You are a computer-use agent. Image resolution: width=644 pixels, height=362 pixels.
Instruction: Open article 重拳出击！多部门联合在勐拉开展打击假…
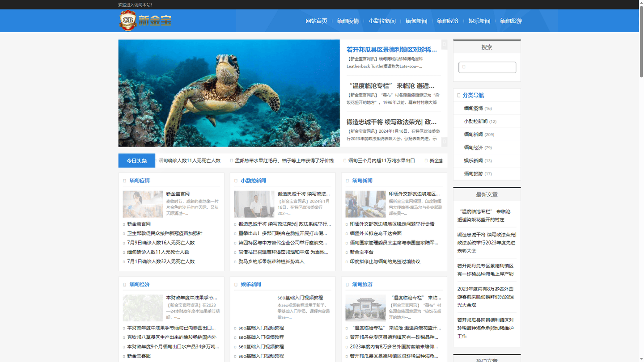[x=283, y=233]
